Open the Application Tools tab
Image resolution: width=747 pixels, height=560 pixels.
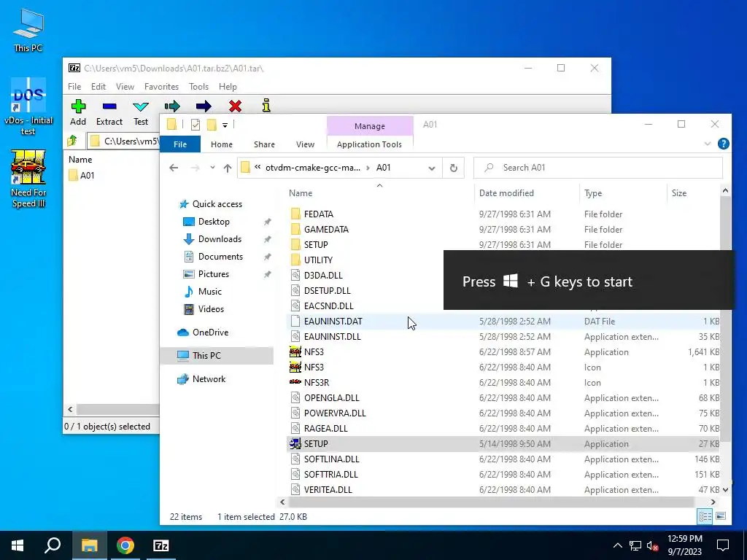(x=369, y=144)
